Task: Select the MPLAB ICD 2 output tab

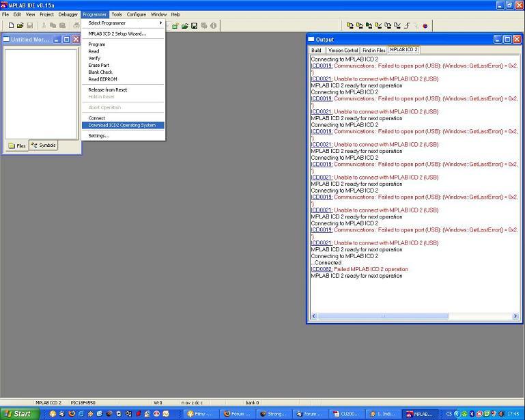Action: click(403, 50)
